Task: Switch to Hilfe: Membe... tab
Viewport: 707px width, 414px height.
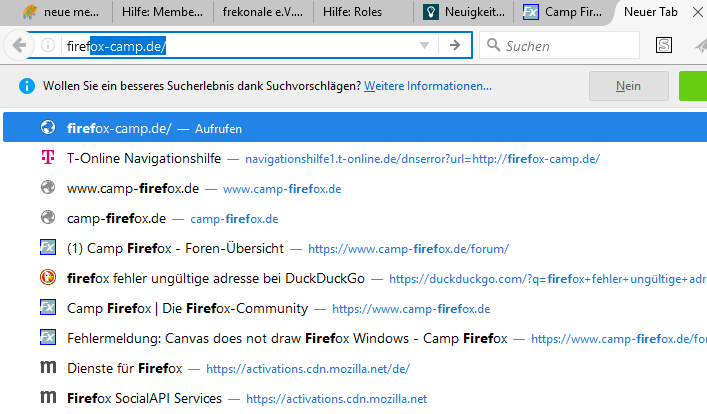Action: coord(162,12)
